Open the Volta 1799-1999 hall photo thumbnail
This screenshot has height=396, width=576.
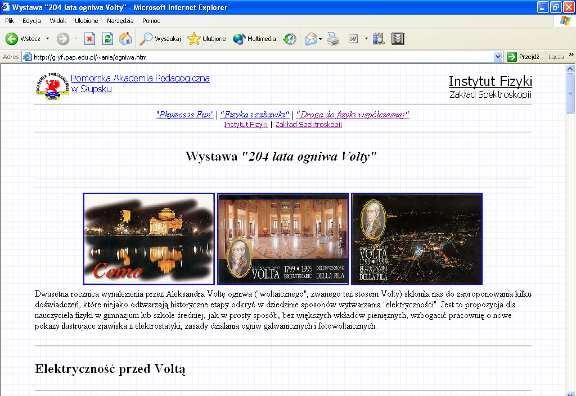click(x=283, y=239)
